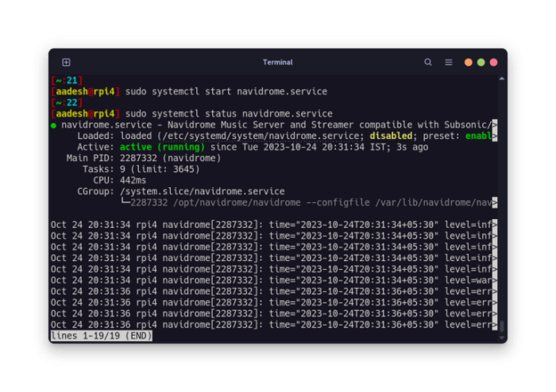Click the '/opt/navidrome/navidrome --configfile' process line
This screenshot has height=392, width=556.
pyautogui.click(x=272, y=202)
